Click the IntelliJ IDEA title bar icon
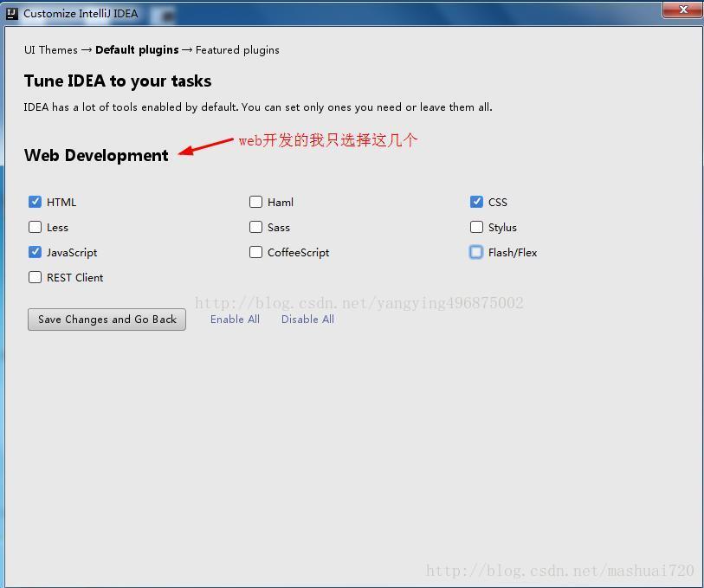The height and width of the screenshot is (588, 704). (10, 10)
